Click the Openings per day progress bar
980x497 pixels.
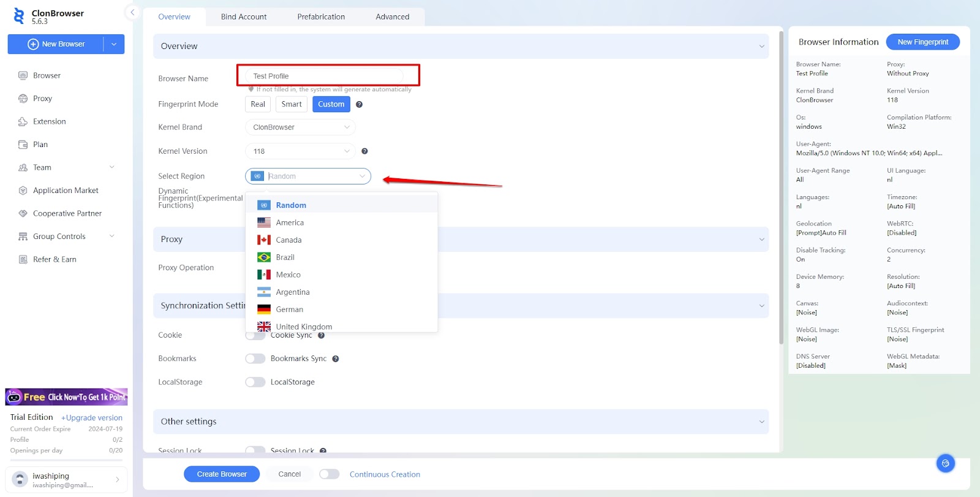(66, 460)
